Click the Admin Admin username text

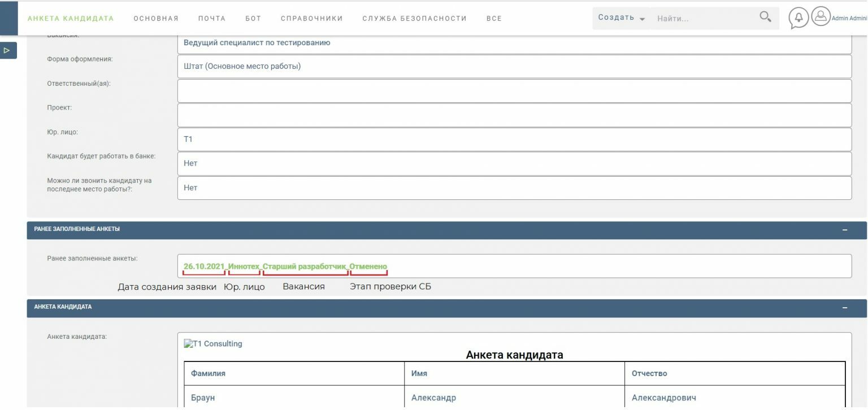(849, 19)
